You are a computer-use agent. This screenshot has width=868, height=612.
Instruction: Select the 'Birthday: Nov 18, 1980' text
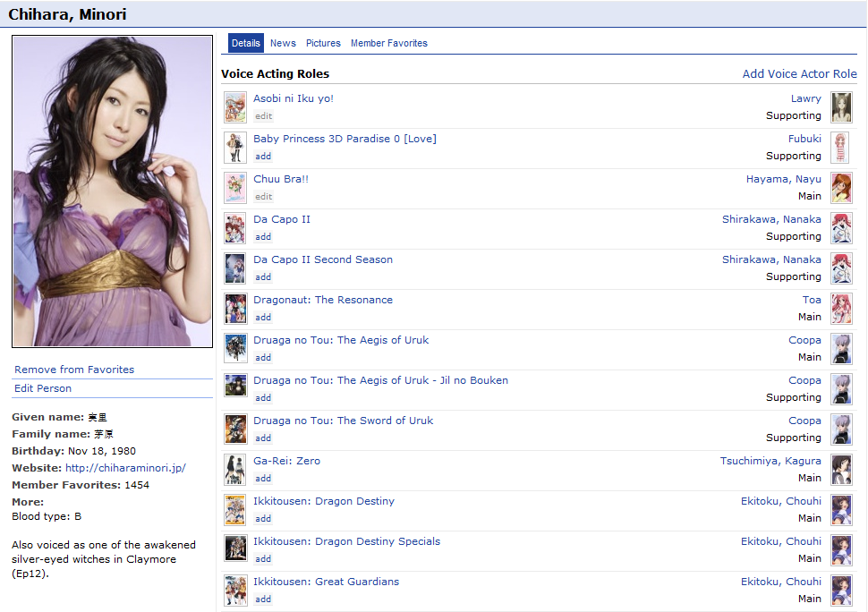point(73,451)
